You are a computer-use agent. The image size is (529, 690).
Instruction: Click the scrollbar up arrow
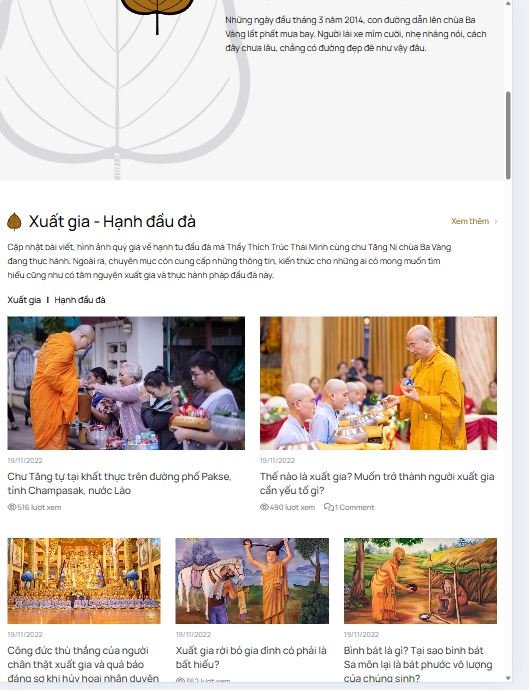508,4
